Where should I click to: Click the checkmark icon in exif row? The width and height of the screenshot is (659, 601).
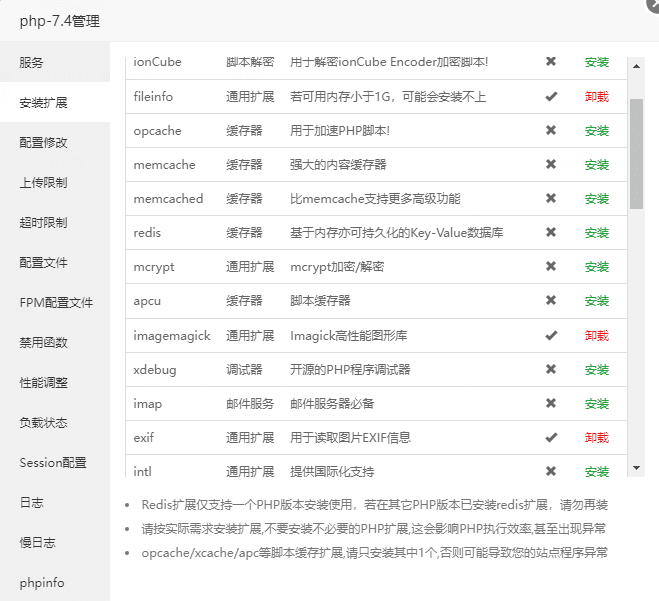coord(550,437)
